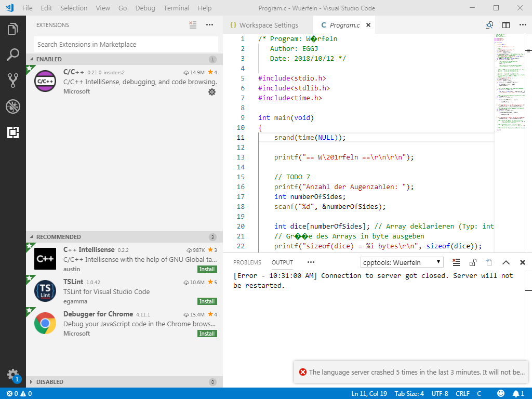This screenshot has width=532, height=399.
Task: Open the Manage gear in activity bar
Action: coord(13,375)
